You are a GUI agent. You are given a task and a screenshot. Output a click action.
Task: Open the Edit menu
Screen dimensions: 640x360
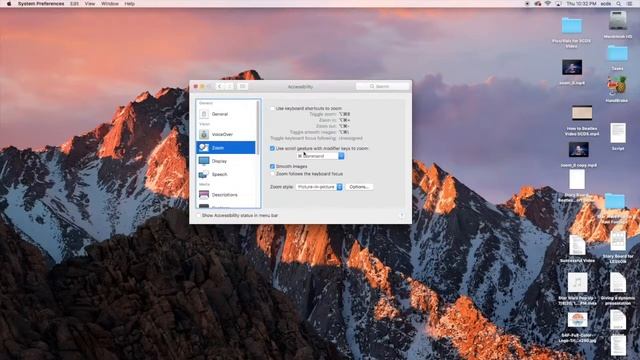pos(74,3)
